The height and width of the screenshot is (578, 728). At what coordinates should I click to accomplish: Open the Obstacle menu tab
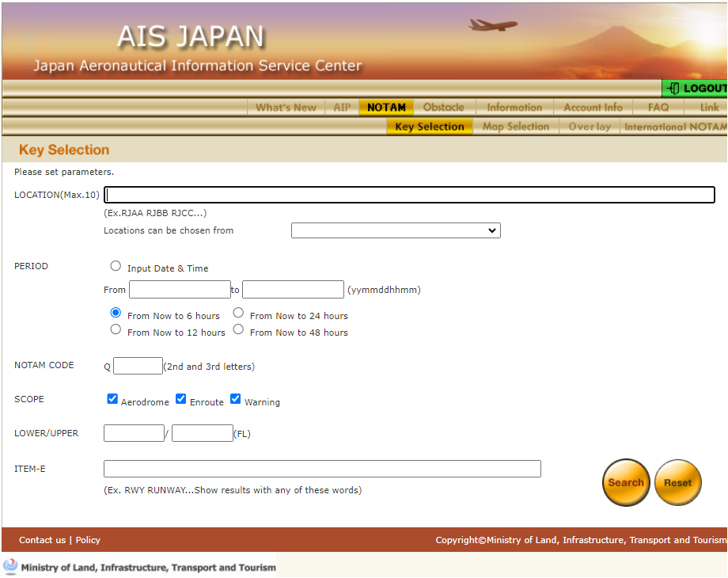(443, 108)
